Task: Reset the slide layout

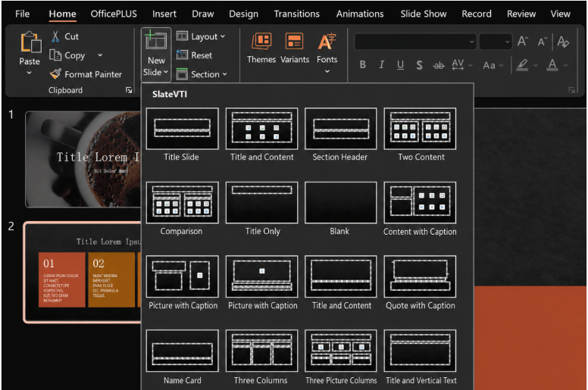Action: click(x=195, y=55)
